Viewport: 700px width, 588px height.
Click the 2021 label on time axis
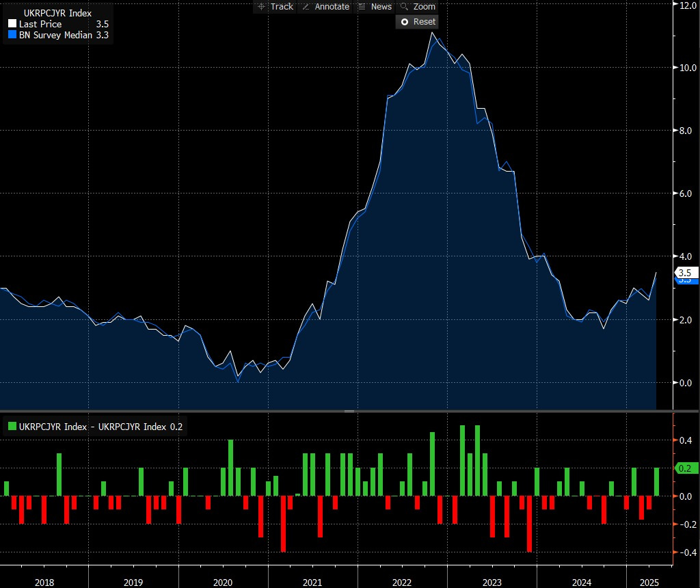tap(312, 583)
